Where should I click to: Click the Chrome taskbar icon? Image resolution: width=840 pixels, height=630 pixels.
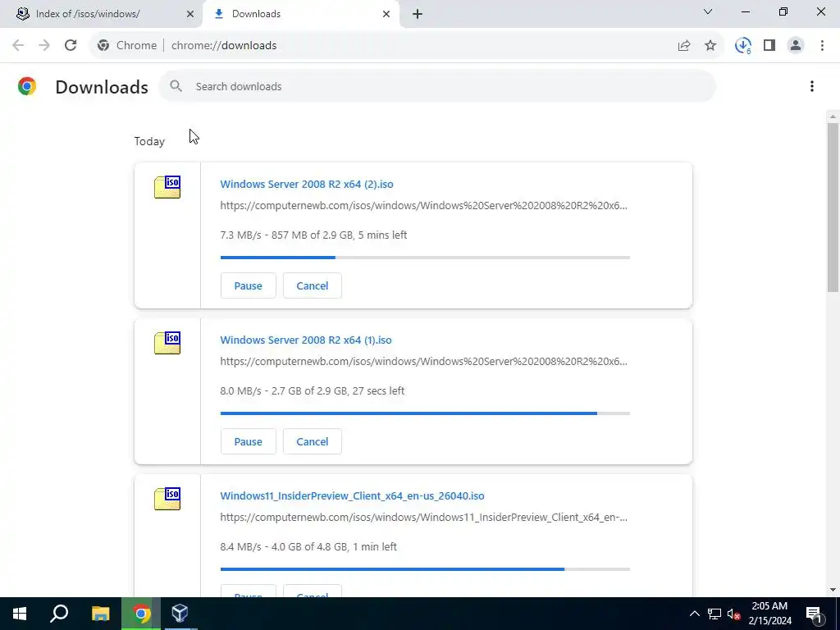click(141, 614)
